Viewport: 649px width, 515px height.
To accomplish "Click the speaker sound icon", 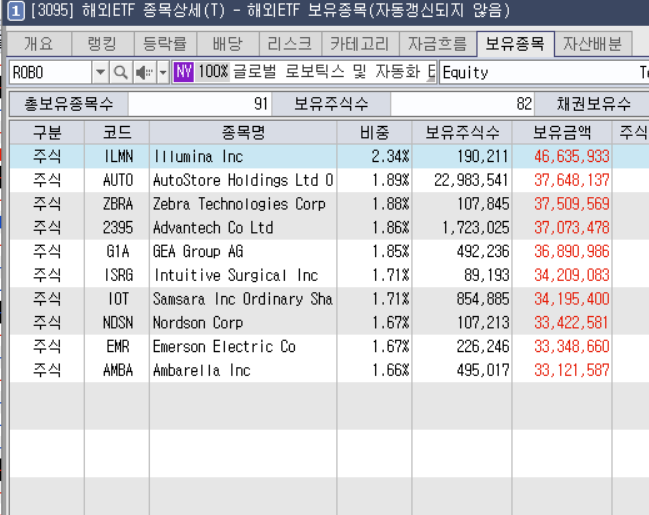I will (x=144, y=72).
